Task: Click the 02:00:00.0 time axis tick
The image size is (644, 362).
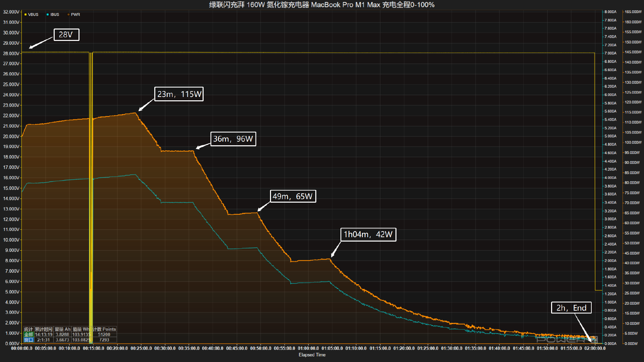Action: 595,348
